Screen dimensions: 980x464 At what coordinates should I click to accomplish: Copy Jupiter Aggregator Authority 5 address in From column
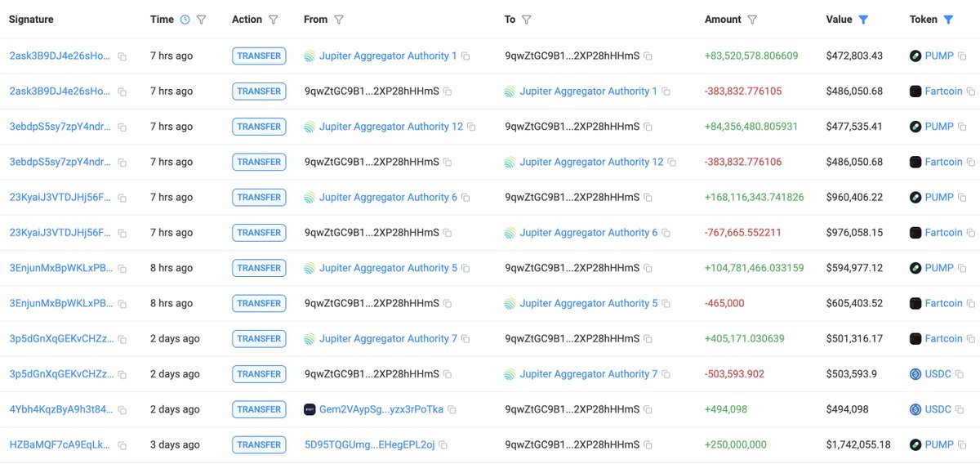(x=465, y=268)
